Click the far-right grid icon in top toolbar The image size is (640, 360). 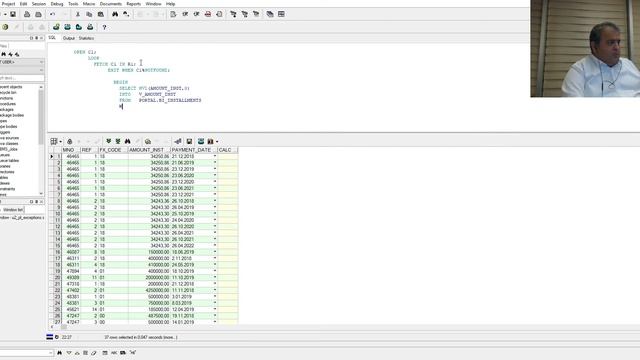coord(281,14)
